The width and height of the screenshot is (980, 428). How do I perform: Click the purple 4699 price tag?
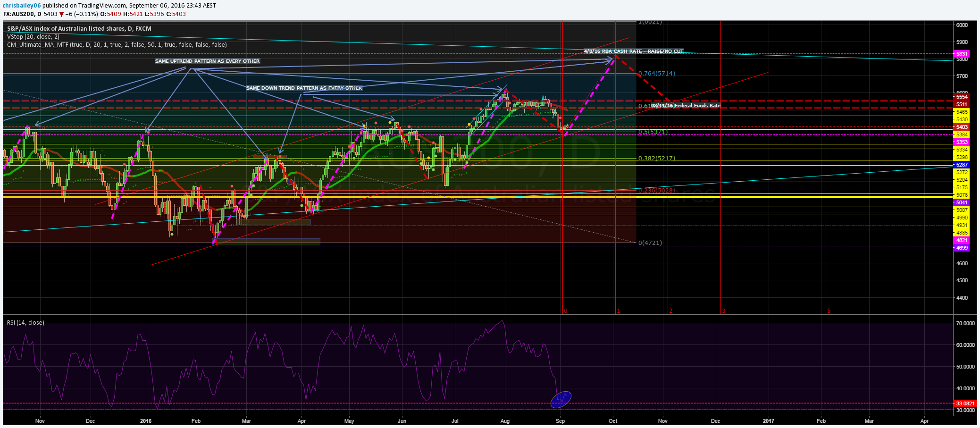(962, 248)
